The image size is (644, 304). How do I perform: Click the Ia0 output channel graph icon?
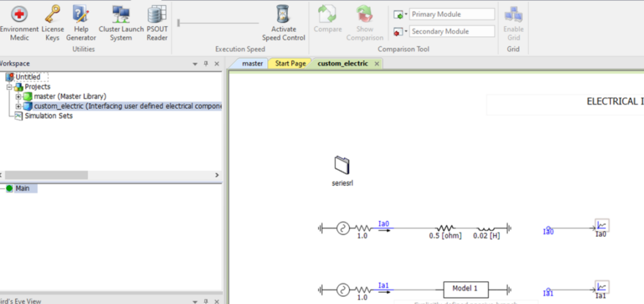tap(602, 225)
